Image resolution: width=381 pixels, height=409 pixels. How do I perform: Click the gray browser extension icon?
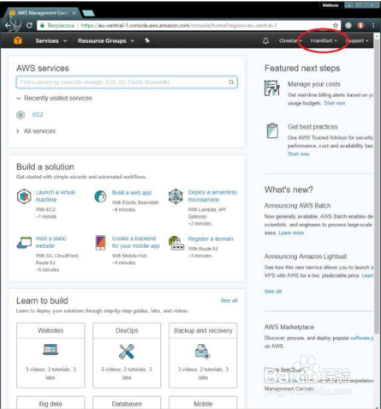tap(349, 25)
